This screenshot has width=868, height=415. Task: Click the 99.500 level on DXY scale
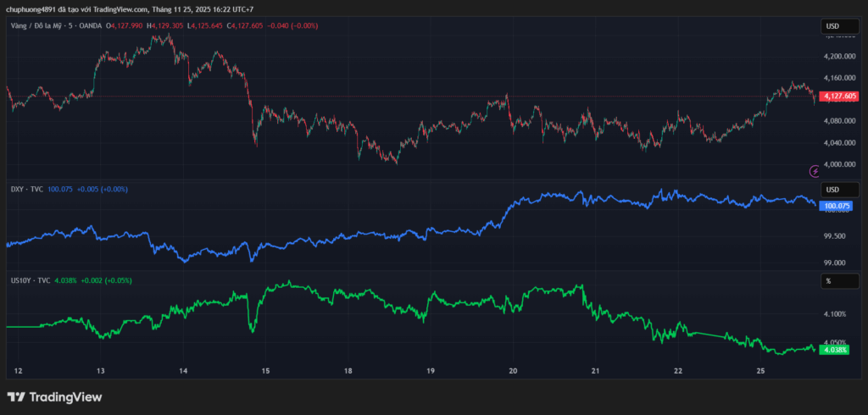point(835,235)
